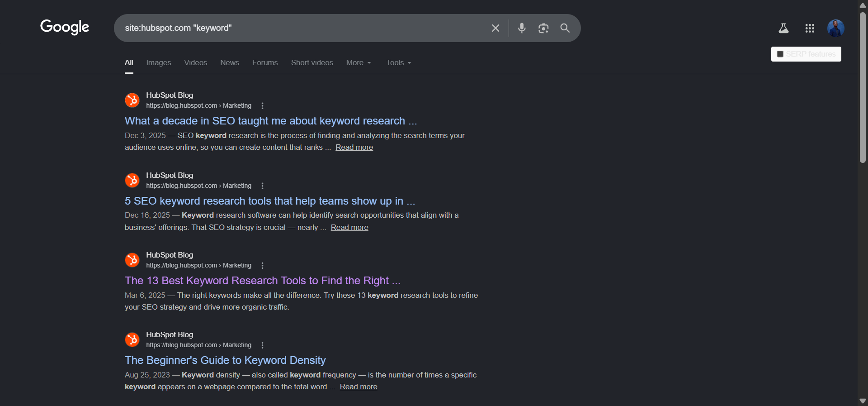
Task: Click the page scrollbar down arrow
Action: 863,401
